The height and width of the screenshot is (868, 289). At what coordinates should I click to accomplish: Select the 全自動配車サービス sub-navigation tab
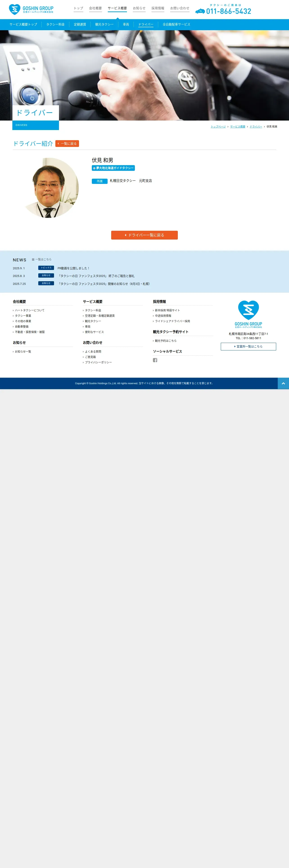point(176,25)
